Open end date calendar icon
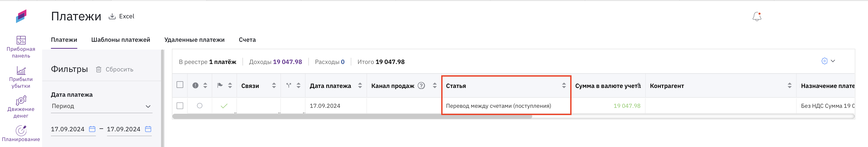This screenshot has height=147, width=868. click(x=148, y=129)
